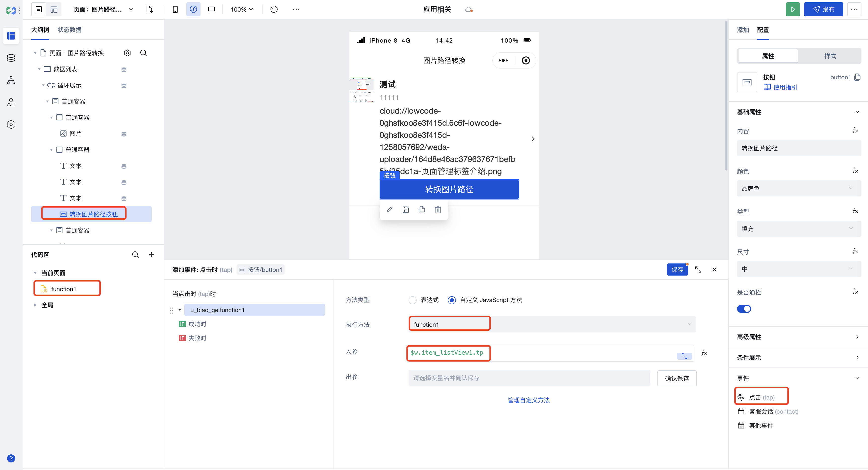Click the 入参 expression input field
The width and height of the screenshot is (868, 470).
coord(551,353)
